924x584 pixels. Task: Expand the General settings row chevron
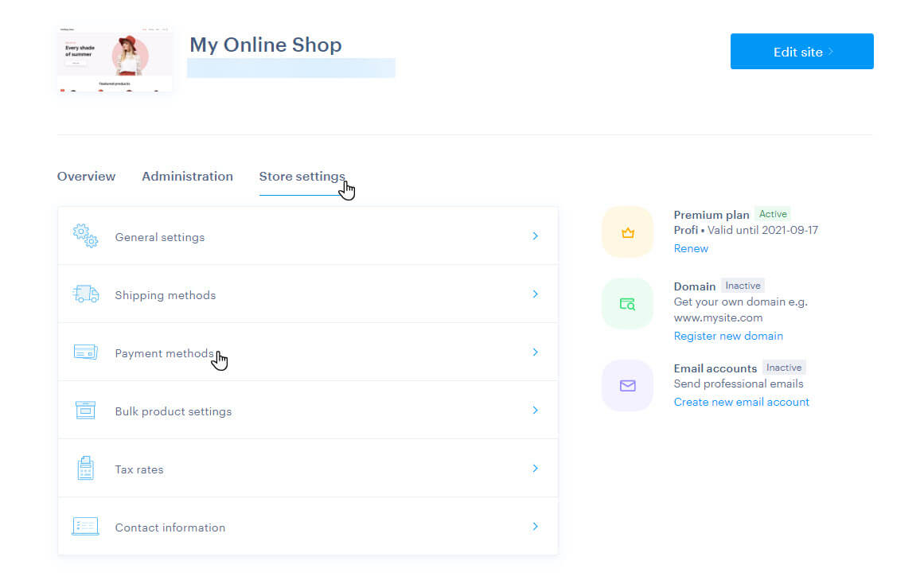tap(535, 236)
